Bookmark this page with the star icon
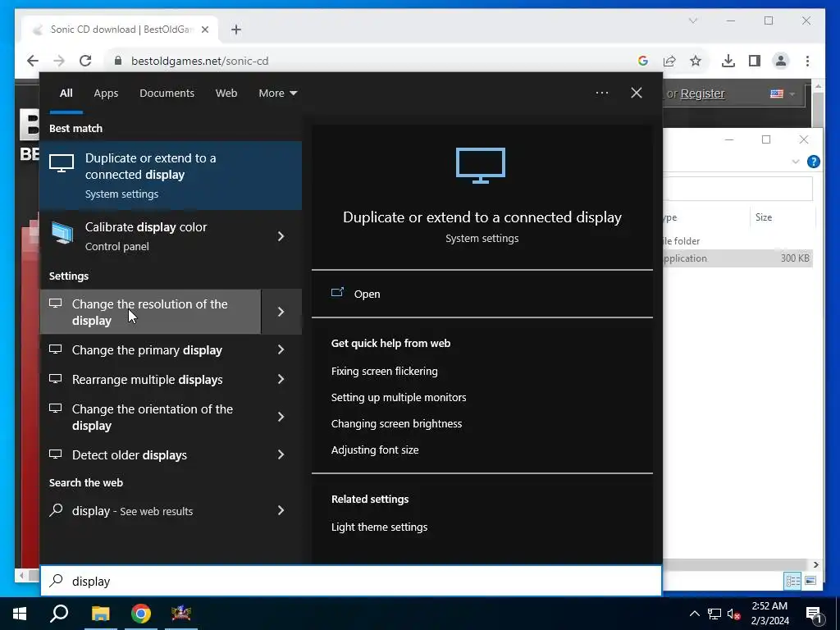840x630 pixels. (696, 61)
